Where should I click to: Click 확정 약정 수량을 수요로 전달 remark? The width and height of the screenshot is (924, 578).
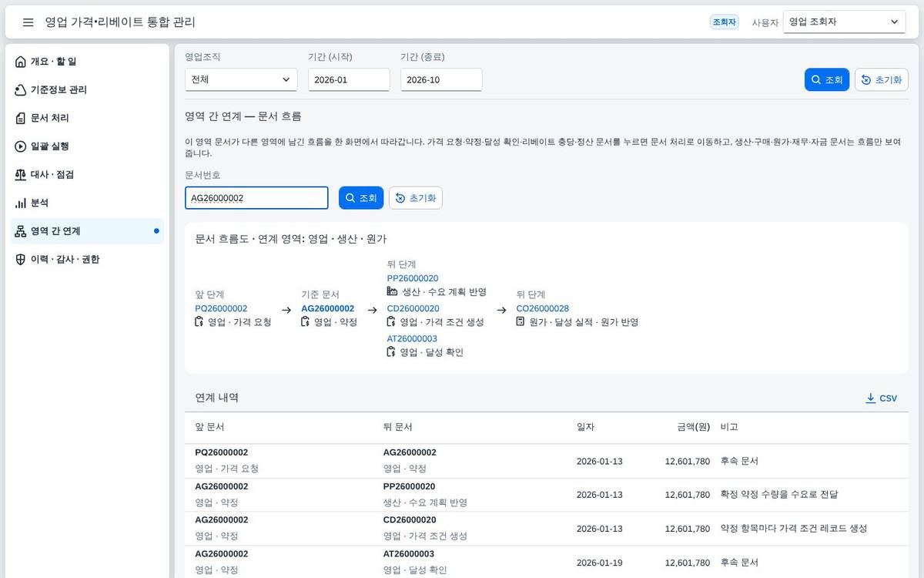[779, 495]
